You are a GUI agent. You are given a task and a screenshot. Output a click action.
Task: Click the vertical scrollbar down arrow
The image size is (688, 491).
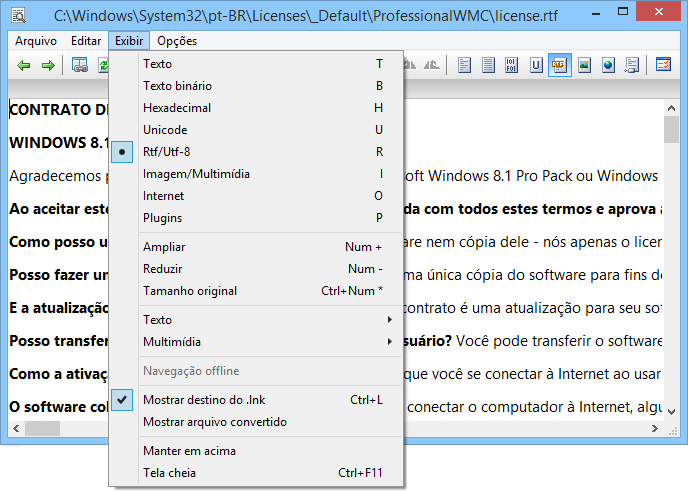tap(671, 412)
